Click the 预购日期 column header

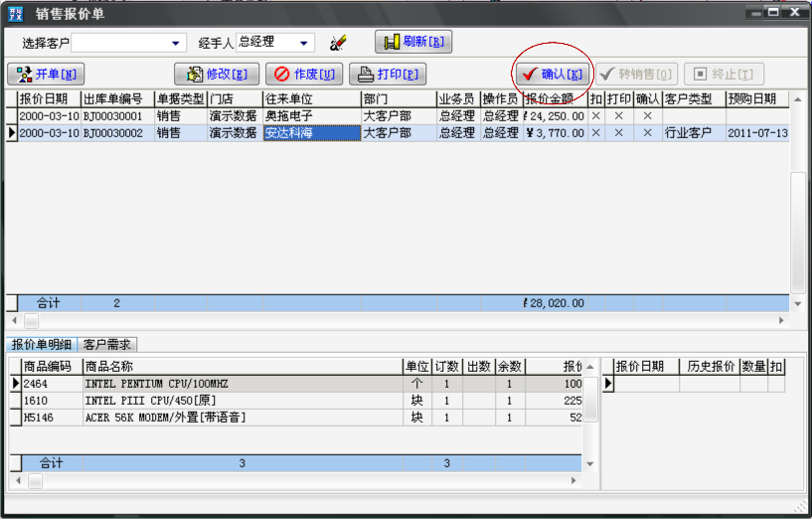(x=757, y=99)
